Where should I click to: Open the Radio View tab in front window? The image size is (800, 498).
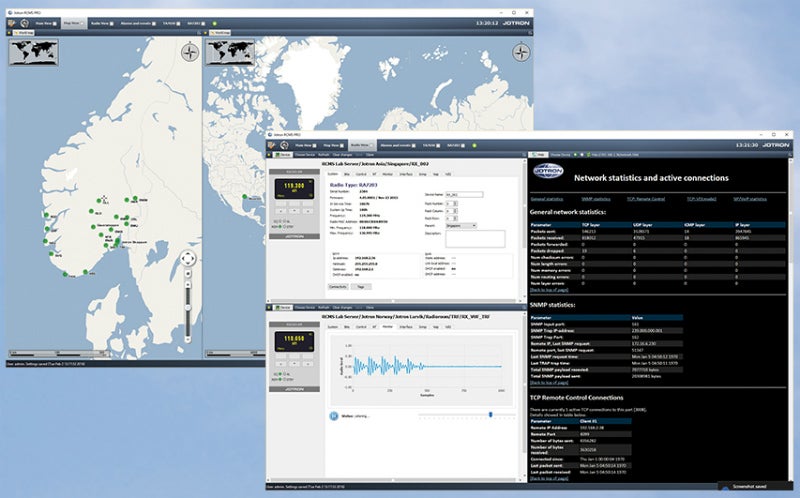(361, 144)
